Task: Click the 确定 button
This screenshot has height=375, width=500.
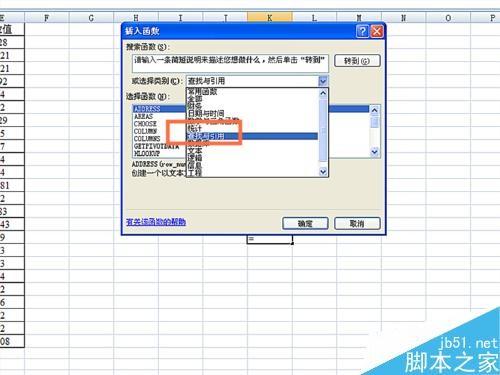Action: tap(305, 224)
